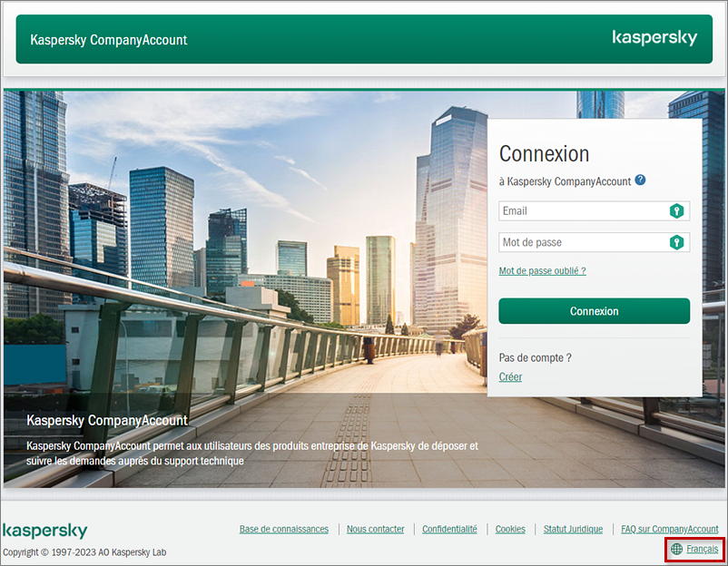Image resolution: width=728 pixels, height=566 pixels.
Task: Focus the Mot de passe input field
Action: (x=594, y=242)
